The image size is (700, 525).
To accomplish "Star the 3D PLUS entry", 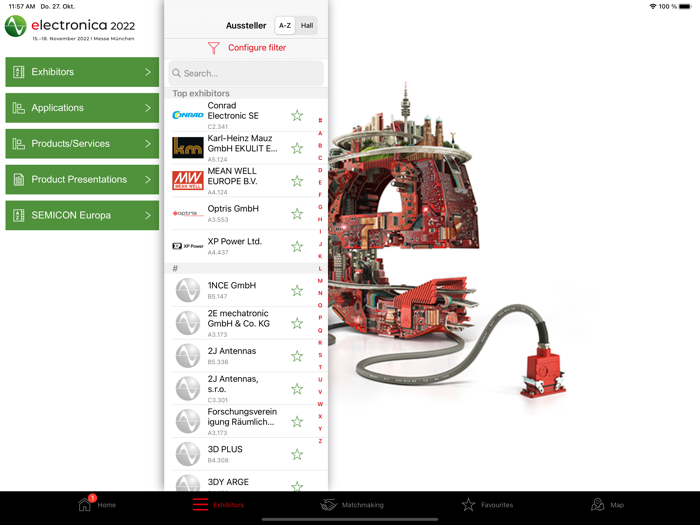I will (297, 454).
